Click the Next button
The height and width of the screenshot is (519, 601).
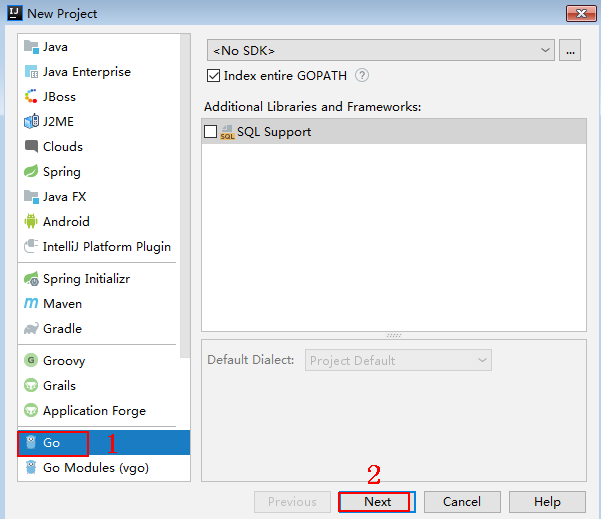[377, 502]
